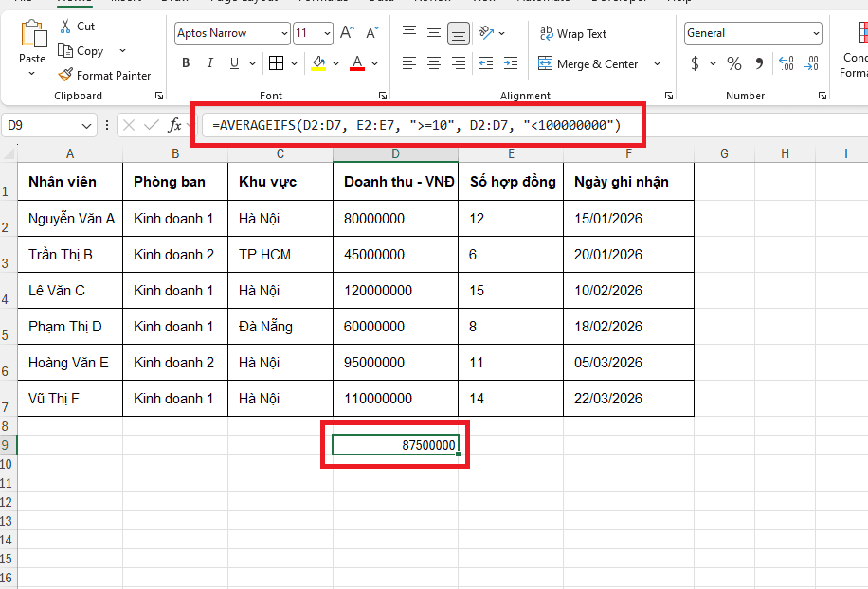Click the Paste clipboard icon
The image size is (868, 589).
pos(33,34)
